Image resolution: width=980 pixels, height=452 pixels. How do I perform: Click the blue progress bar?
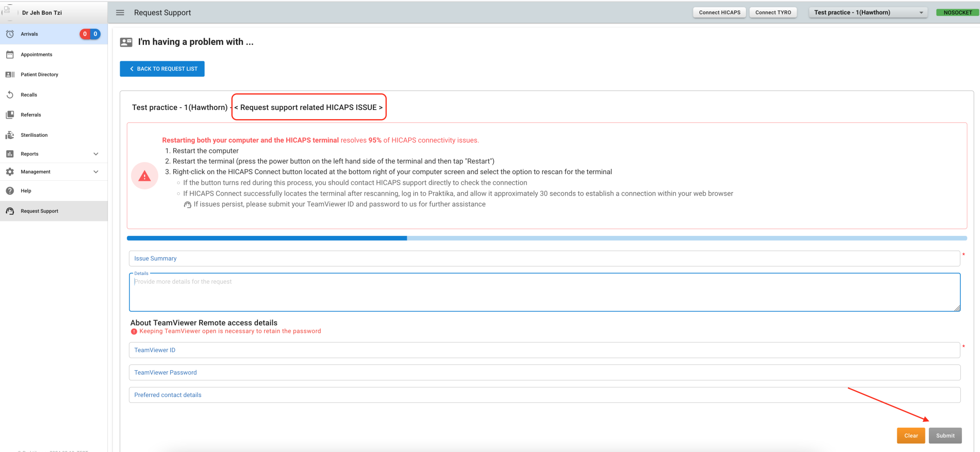point(547,238)
